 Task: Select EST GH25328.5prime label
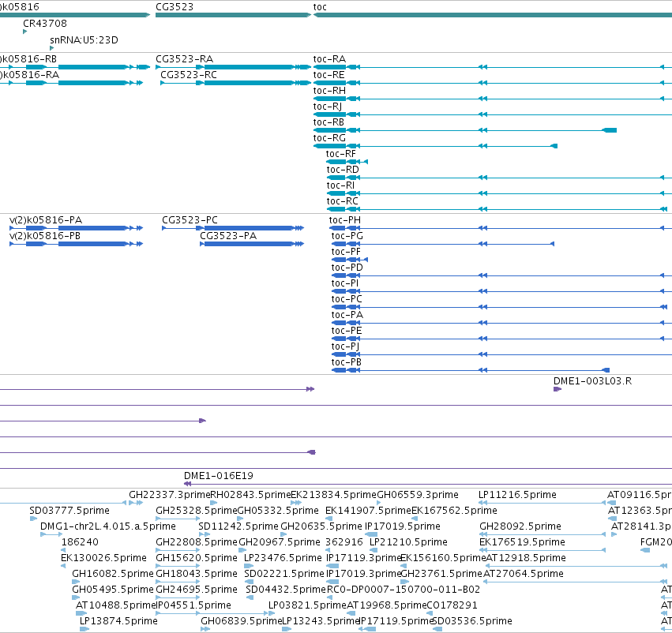pos(197,511)
